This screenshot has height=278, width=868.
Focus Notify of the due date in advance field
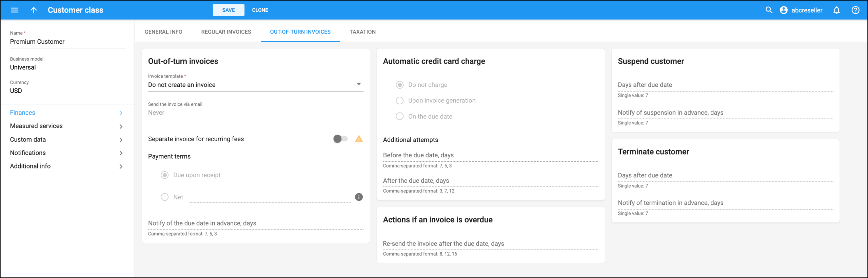(x=256, y=223)
